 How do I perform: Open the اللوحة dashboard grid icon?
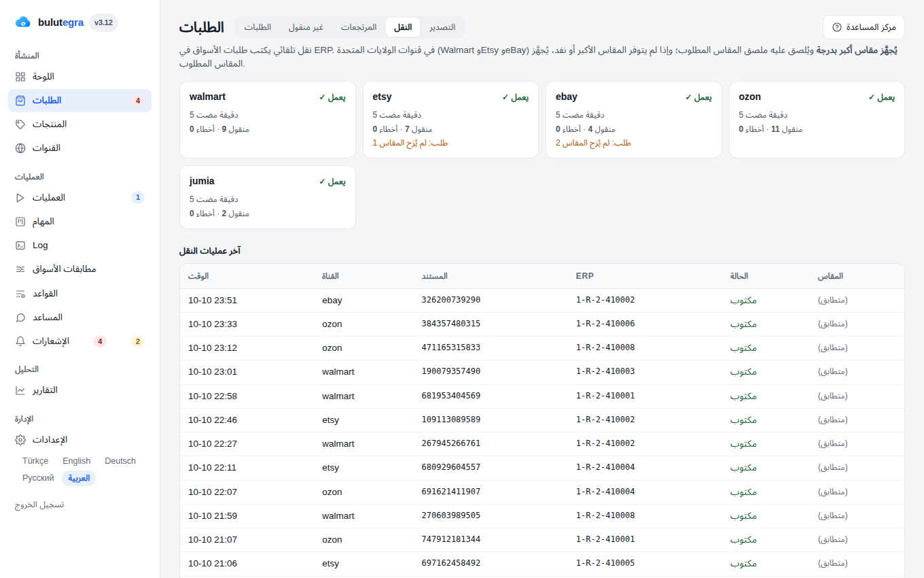point(20,77)
